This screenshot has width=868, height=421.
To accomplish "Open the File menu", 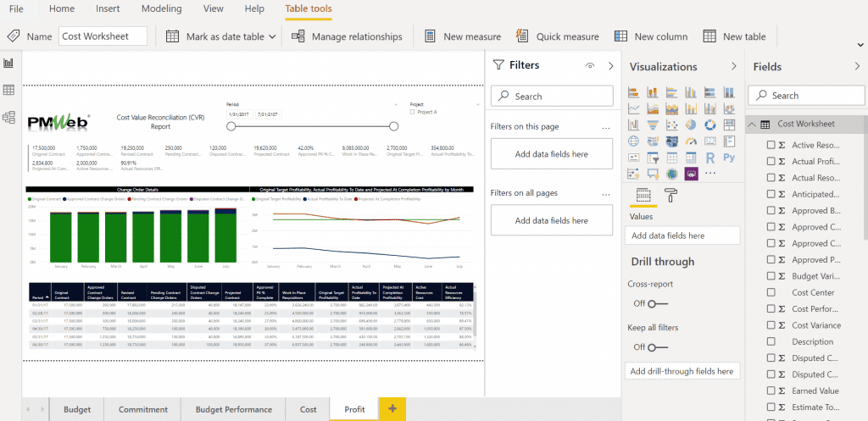I will pyautogui.click(x=17, y=8).
